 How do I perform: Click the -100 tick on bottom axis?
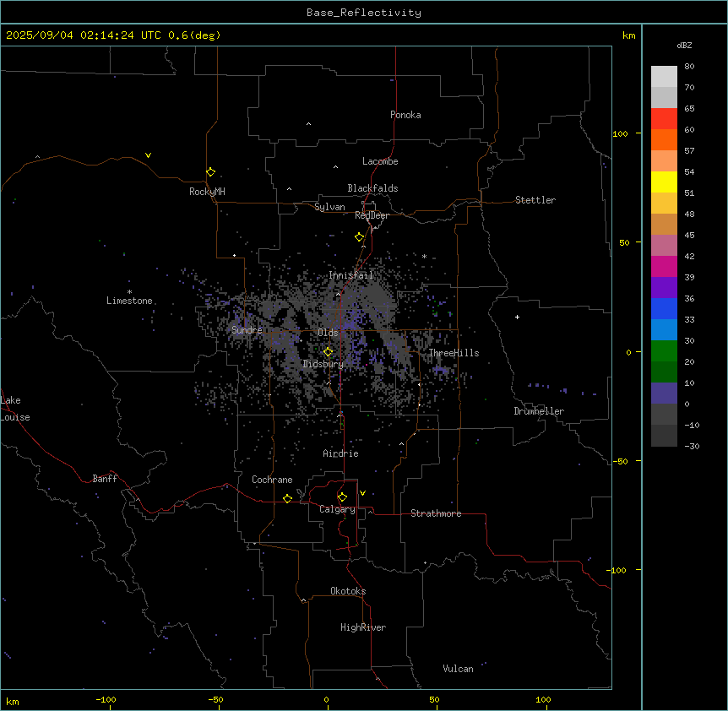[x=106, y=700]
